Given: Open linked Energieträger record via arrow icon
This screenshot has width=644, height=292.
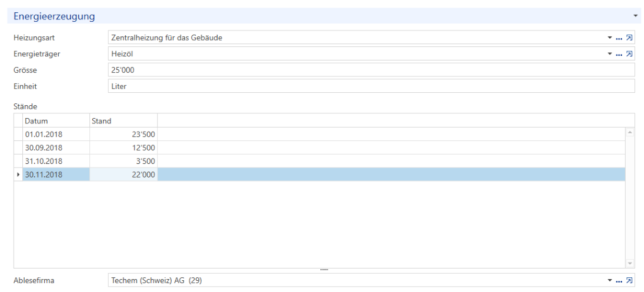Looking at the screenshot, I should [x=629, y=54].
